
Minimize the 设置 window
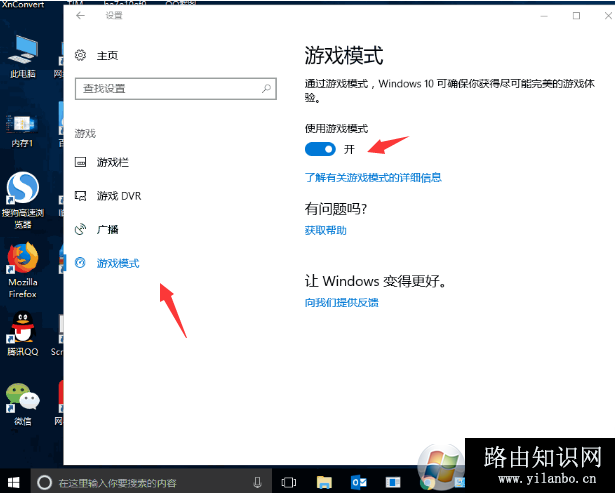[544, 16]
